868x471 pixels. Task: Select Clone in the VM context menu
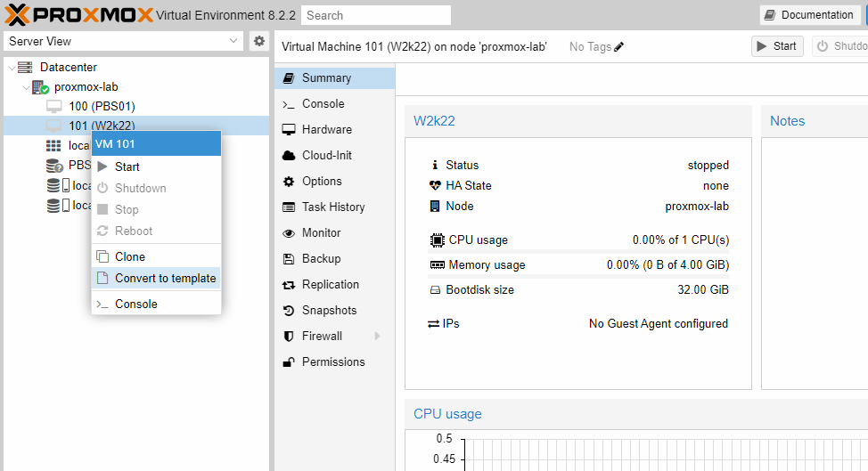130,256
